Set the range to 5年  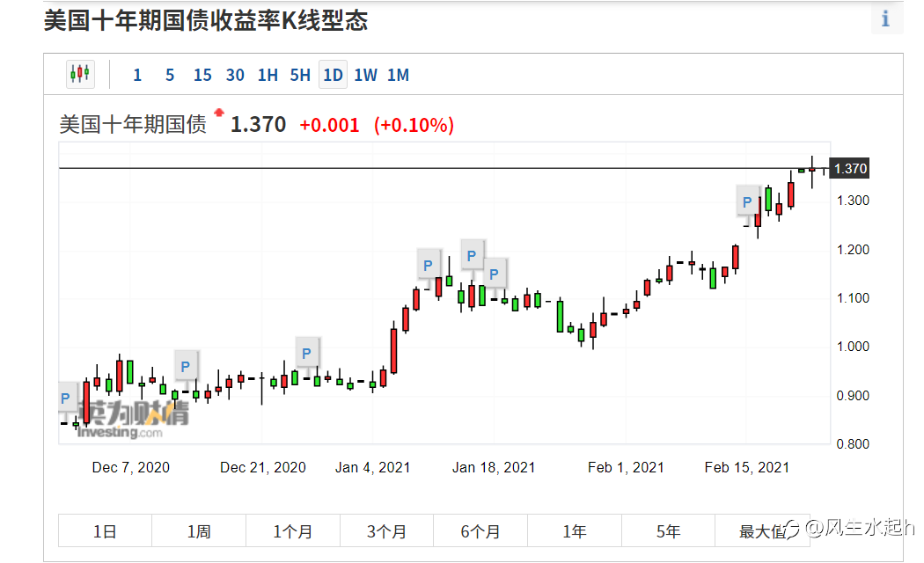[x=668, y=531]
